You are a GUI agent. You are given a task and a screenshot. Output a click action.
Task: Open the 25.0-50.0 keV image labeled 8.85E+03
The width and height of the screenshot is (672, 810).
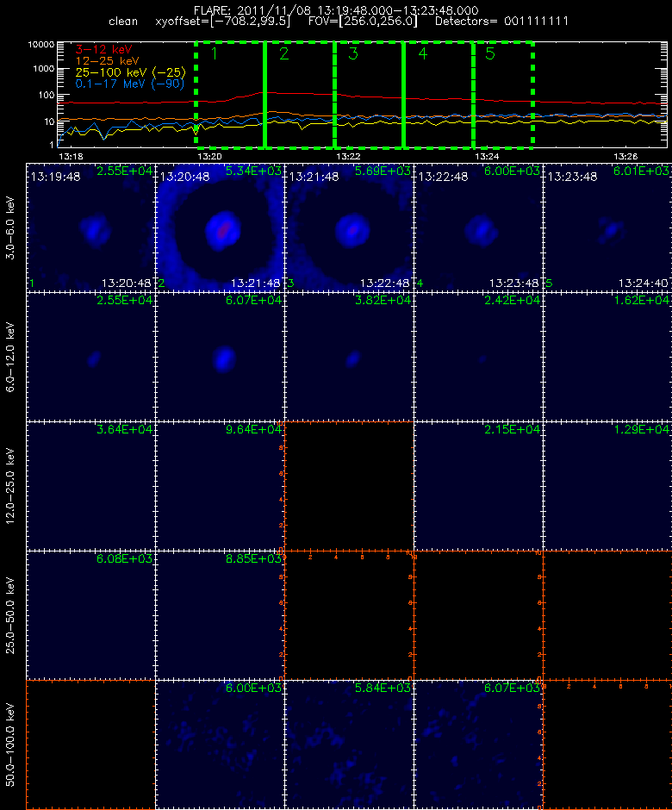[220, 615]
